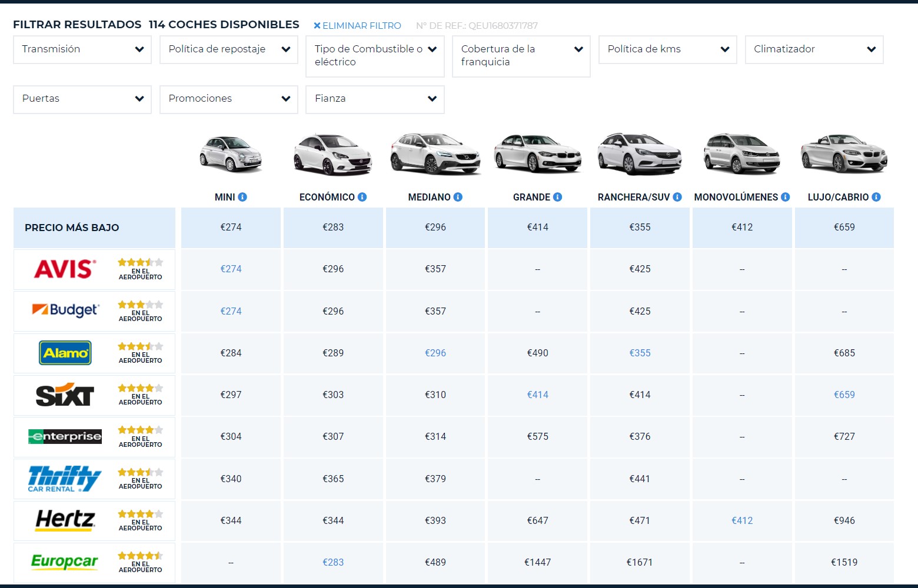Image resolution: width=918 pixels, height=588 pixels.
Task: Expand the Transmisión filter dropdown
Action: (82, 49)
